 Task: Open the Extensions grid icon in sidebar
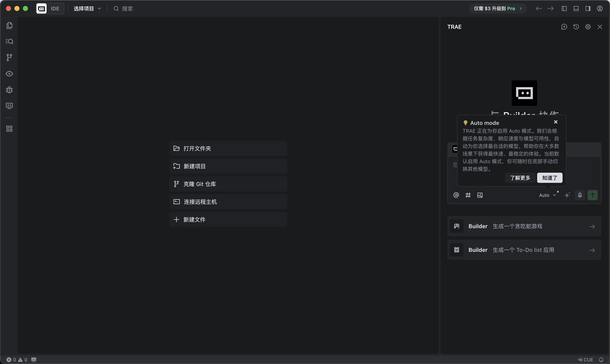tap(9, 129)
